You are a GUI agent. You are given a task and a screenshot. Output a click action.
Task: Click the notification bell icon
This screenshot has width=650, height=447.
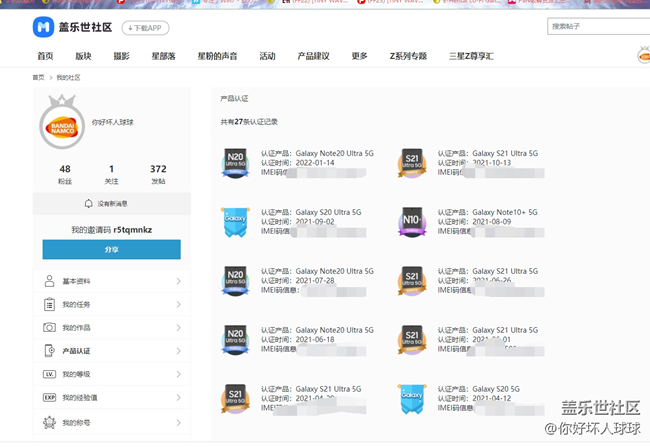coord(88,203)
